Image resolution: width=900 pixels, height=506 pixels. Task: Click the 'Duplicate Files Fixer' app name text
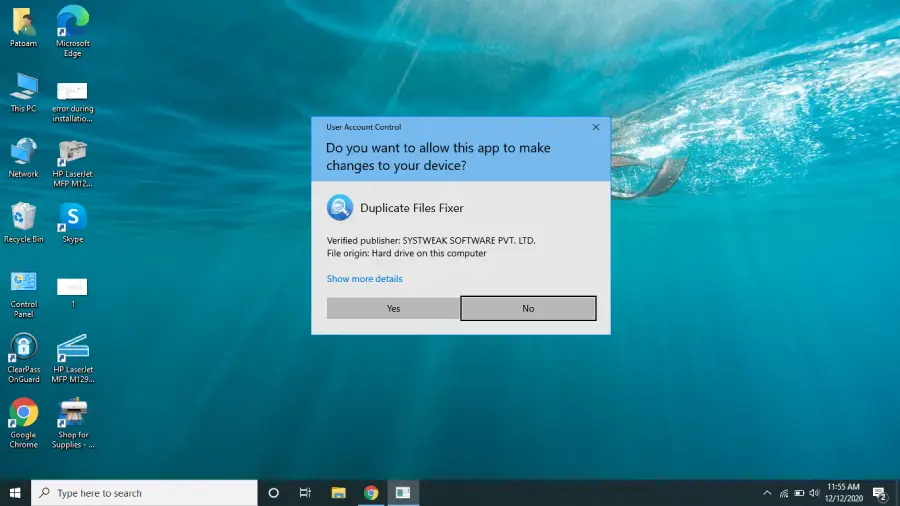pyautogui.click(x=412, y=208)
